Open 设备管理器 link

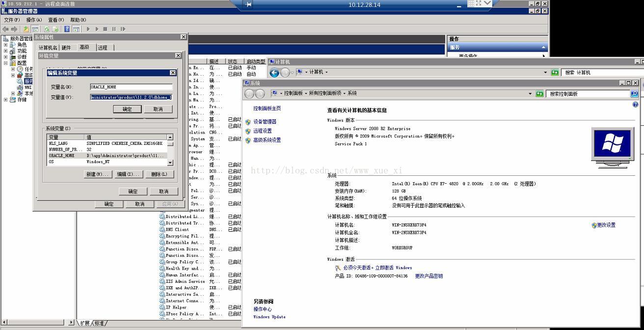coord(265,122)
